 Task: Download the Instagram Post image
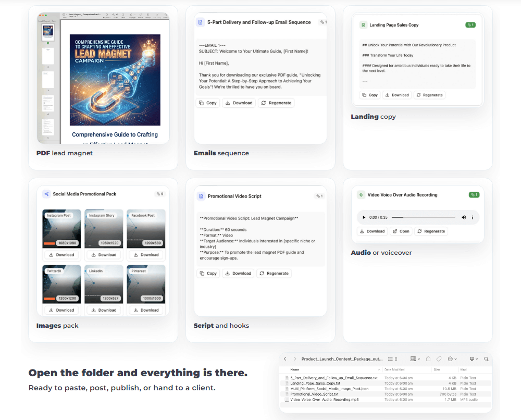61,255
